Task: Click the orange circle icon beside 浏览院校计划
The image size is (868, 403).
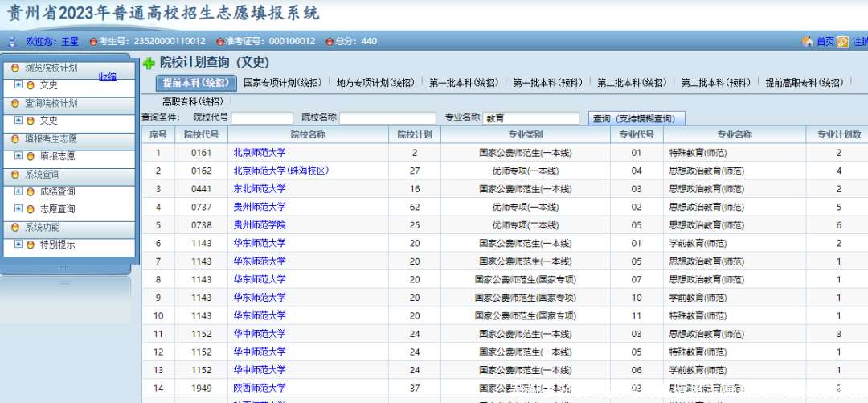Action: pyautogui.click(x=14, y=68)
